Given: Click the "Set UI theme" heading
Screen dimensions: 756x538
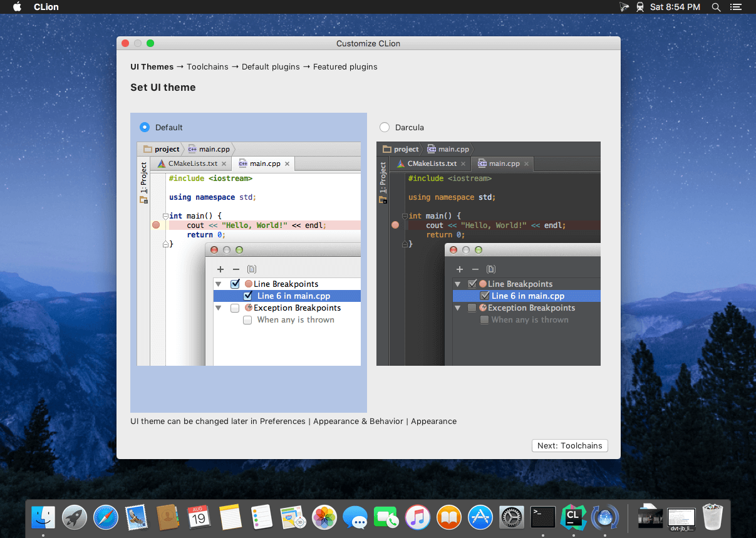Looking at the screenshot, I should click(x=163, y=88).
